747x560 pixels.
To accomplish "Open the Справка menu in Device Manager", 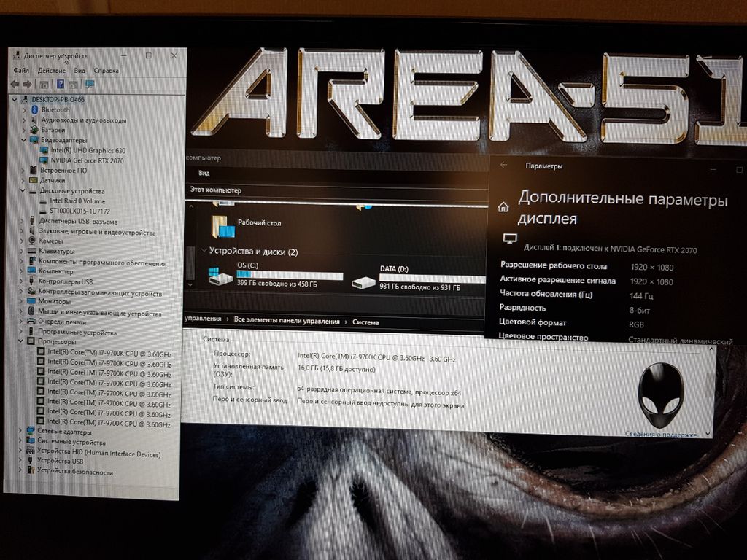I will pos(107,71).
